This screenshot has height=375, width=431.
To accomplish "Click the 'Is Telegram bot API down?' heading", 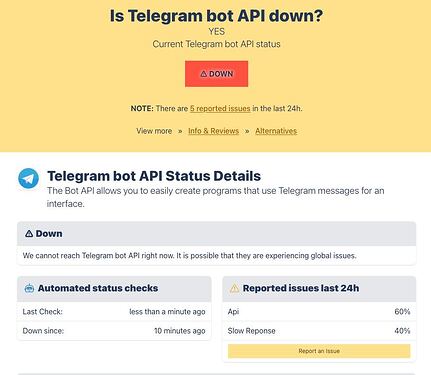I will tap(216, 16).
